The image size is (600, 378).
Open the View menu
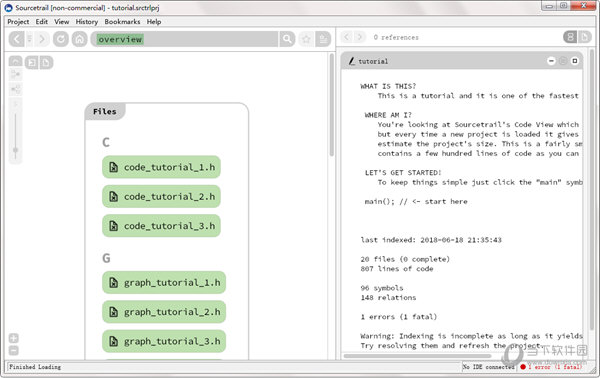click(62, 22)
